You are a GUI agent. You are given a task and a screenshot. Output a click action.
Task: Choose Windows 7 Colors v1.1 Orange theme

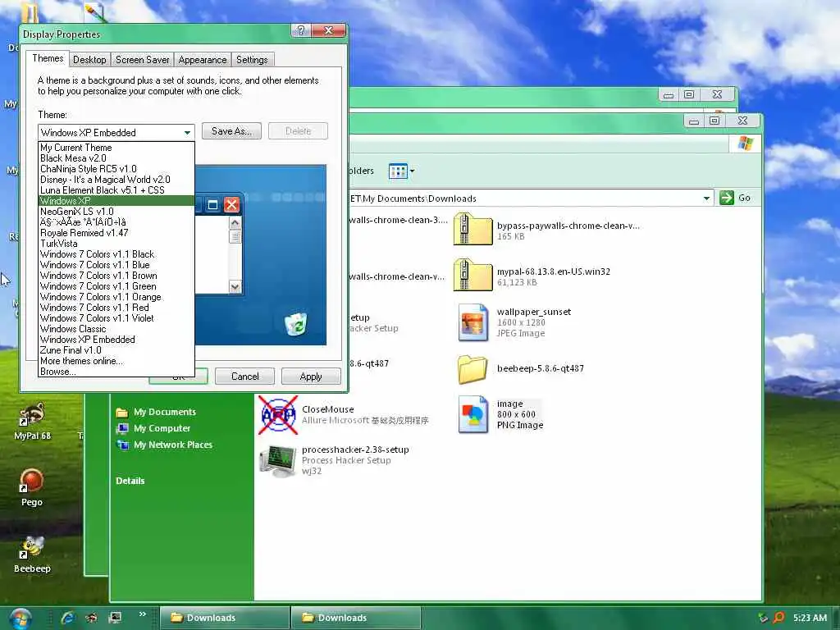coord(116,297)
